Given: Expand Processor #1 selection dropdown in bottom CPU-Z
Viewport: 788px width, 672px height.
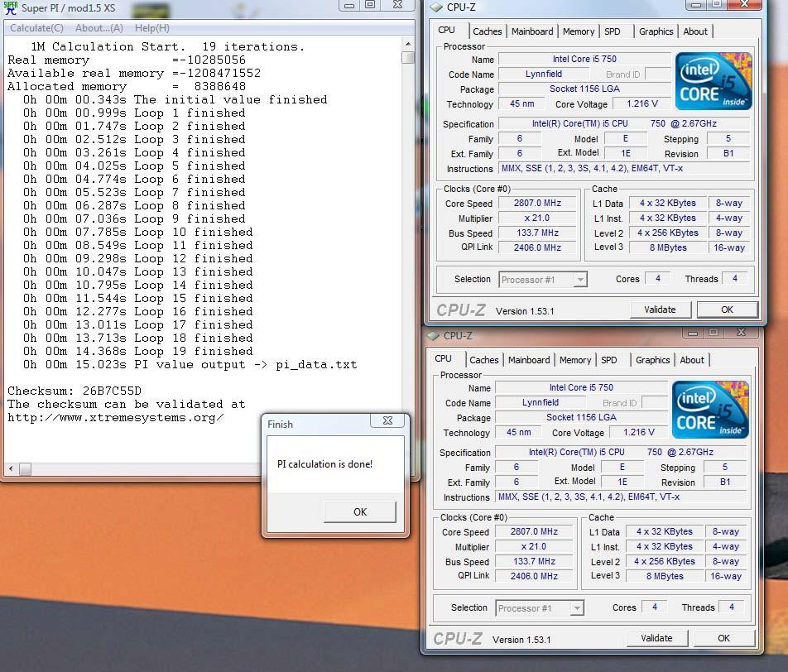Looking at the screenshot, I should (x=576, y=608).
